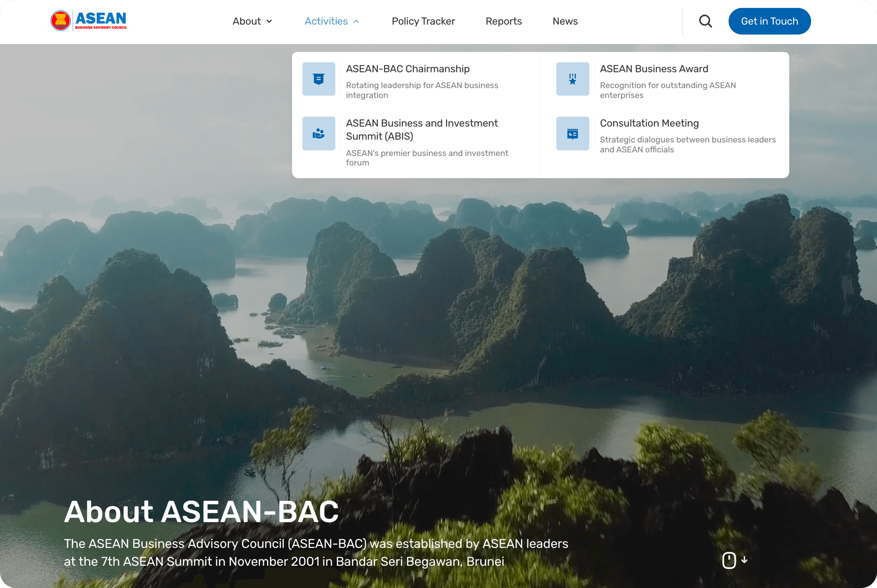Image resolution: width=877 pixels, height=588 pixels.
Task: Click the Get in Touch button
Action: (769, 21)
